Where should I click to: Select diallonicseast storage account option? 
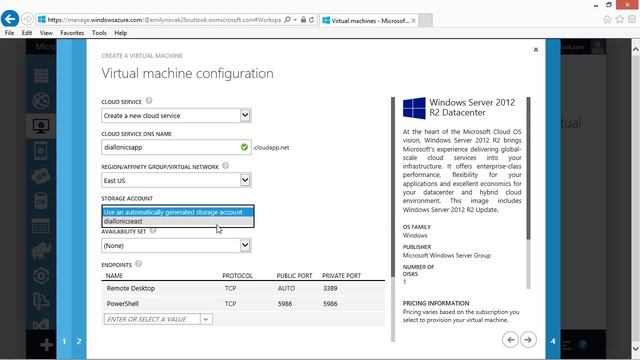178,221
